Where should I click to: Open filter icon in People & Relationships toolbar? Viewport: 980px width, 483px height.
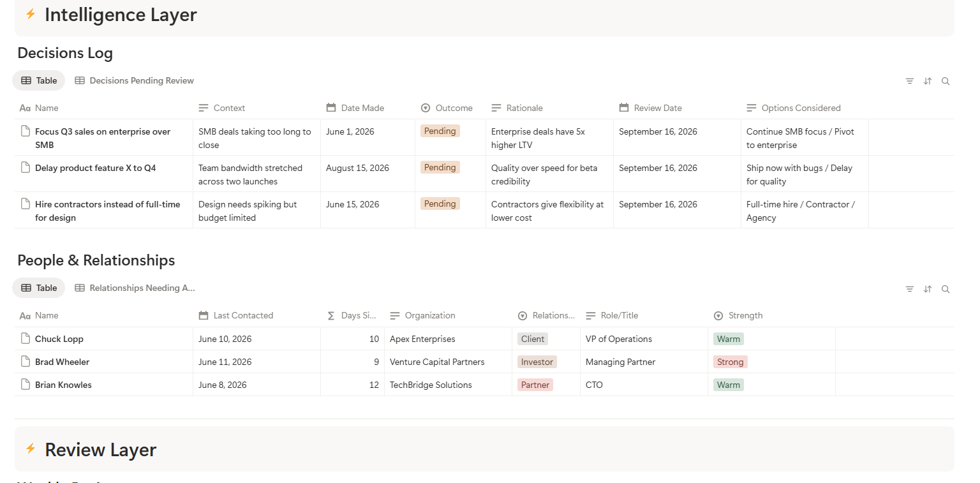910,289
